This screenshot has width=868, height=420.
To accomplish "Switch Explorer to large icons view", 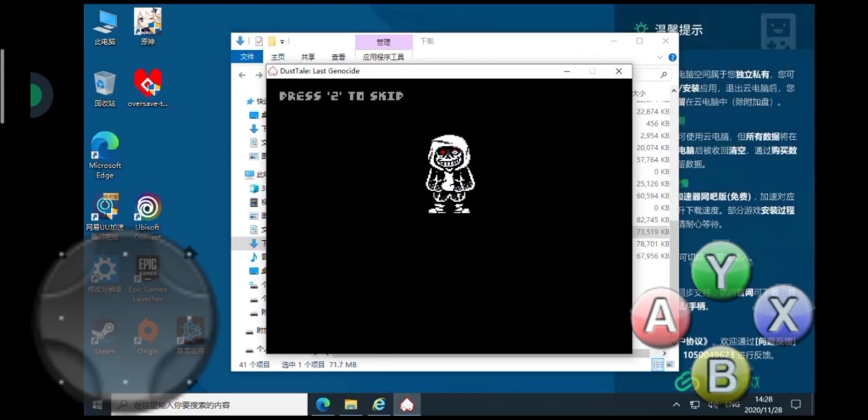I will (670, 365).
